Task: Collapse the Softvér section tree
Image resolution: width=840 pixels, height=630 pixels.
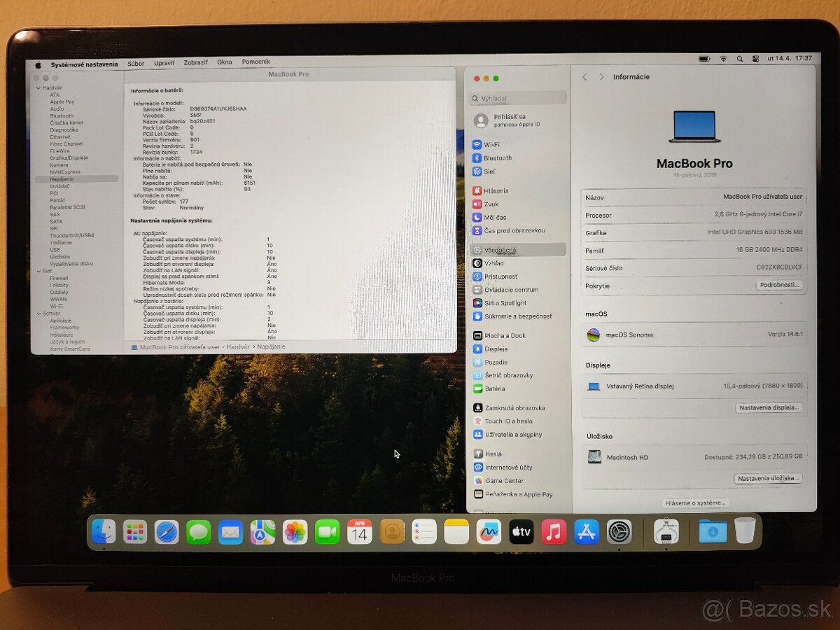Action: click(x=41, y=314)
